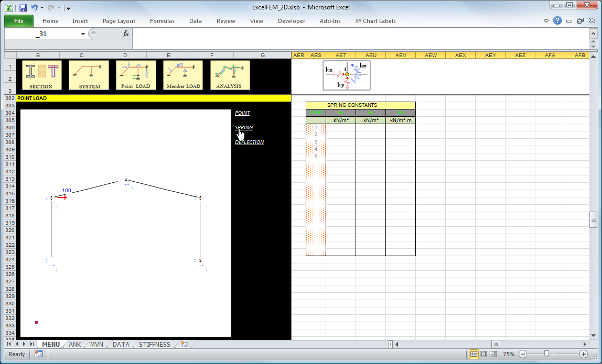602x364 pixels.
Task: Switch to Page Break Preview icon
Action: click(x=493, y=354)
